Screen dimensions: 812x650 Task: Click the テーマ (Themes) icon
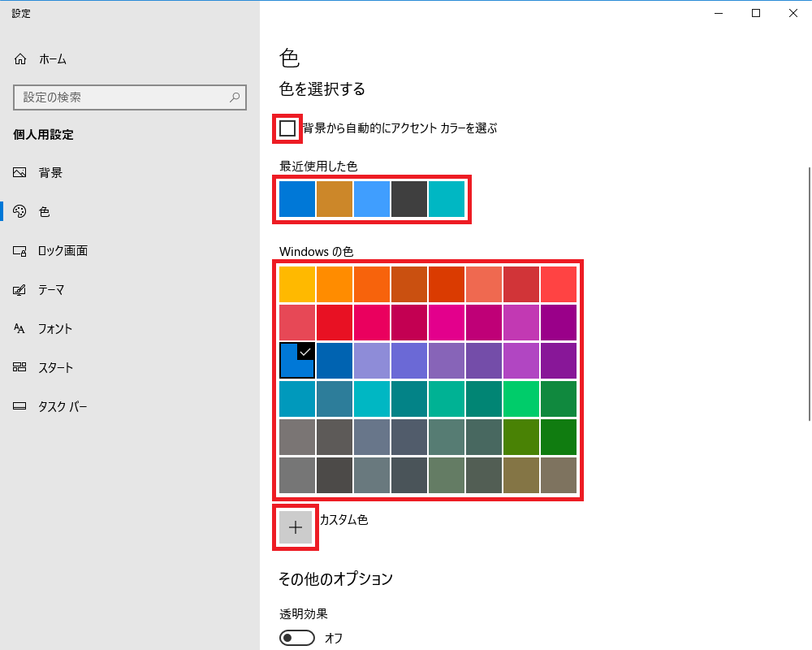coord(20,290)
